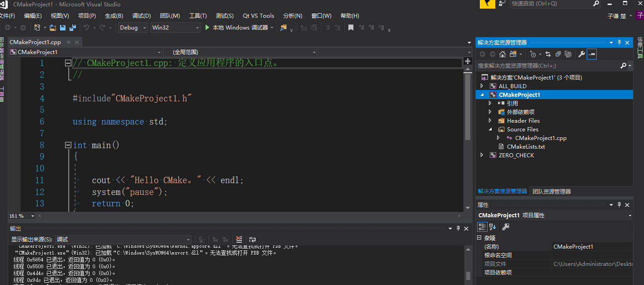Toggle a bookmark on the current line

(x=351, y=27)
